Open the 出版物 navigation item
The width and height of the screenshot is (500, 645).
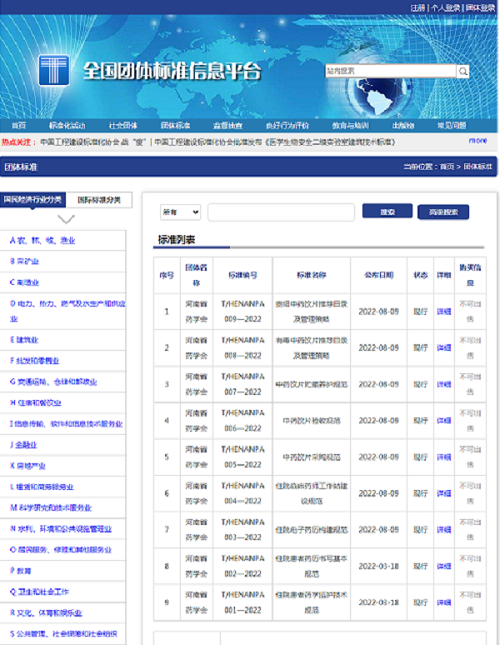coord(403,125)
